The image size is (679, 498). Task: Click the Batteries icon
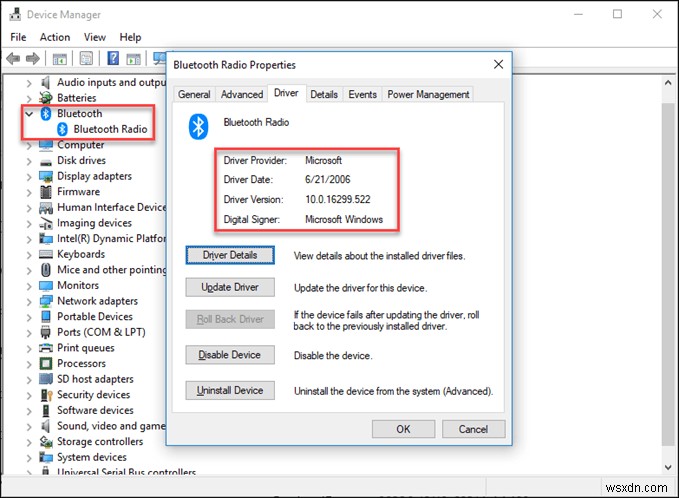[46, 98]
